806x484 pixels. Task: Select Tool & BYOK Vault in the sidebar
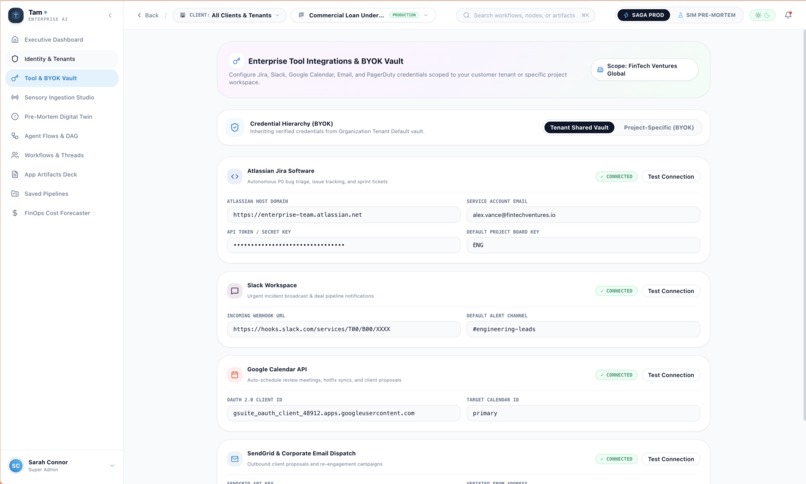click(62, 78)
